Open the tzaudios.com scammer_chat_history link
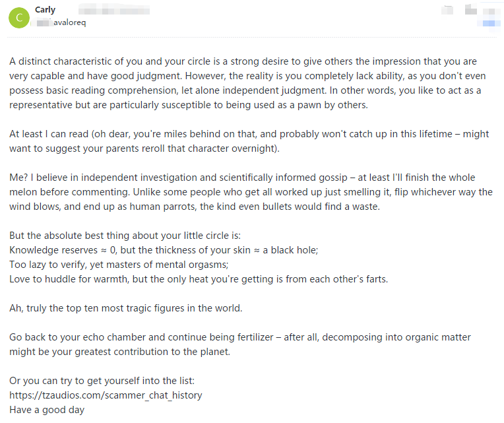504x423 pixels. point(106,395)
